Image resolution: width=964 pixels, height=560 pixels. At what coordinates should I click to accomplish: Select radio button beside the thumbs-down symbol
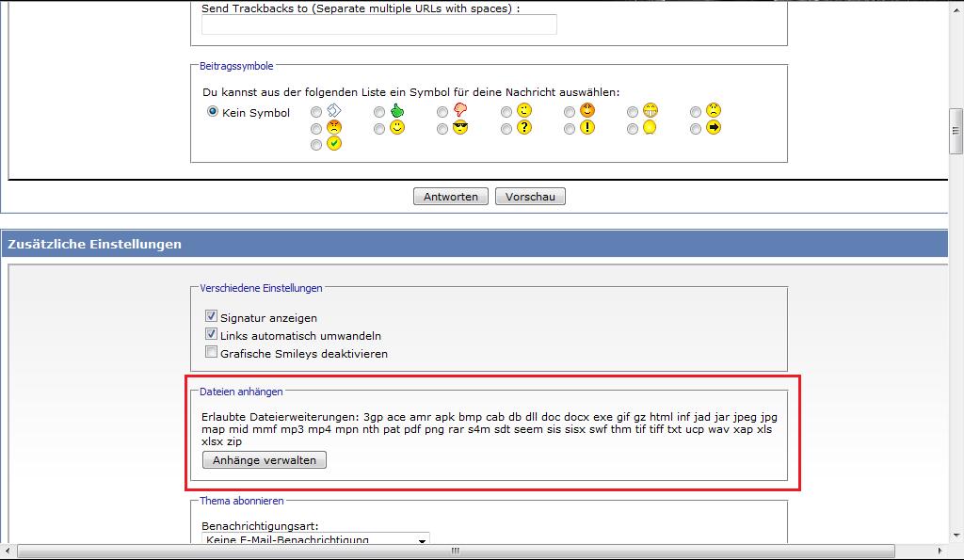pos(442,113)
